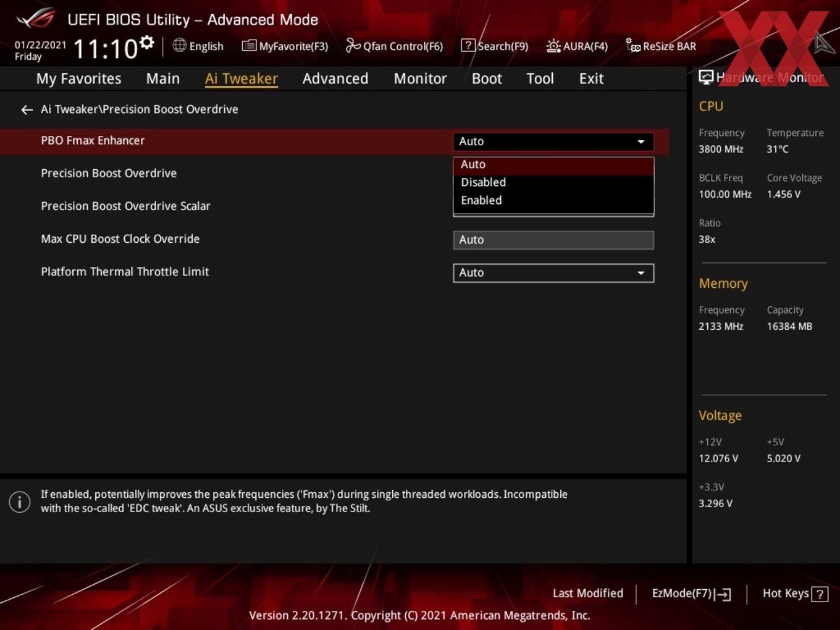Screen dimensions: 840x630
Task: Click the Memory section heading
Action: tap(723, 283)
